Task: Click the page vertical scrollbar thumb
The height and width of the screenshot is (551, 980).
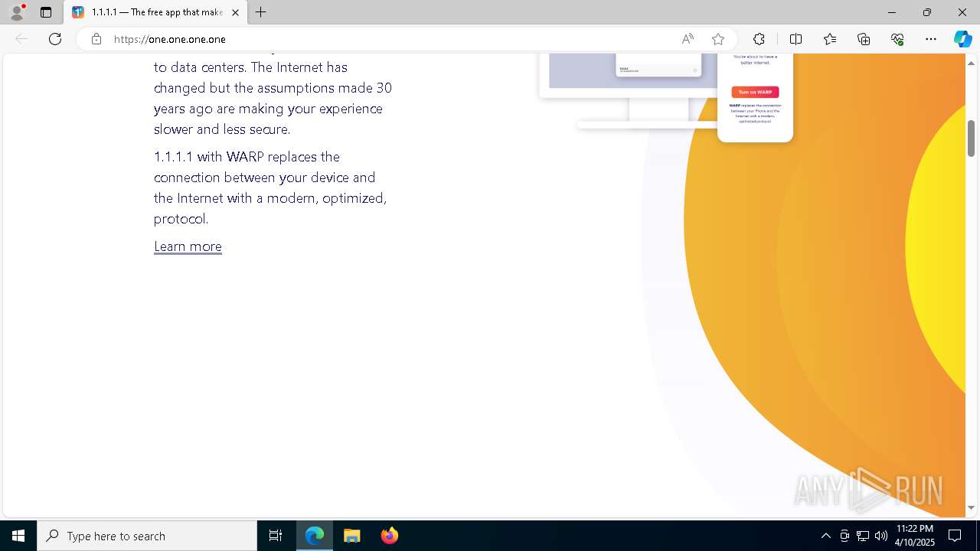Action: pyautogui.click(x=971, y=139)
